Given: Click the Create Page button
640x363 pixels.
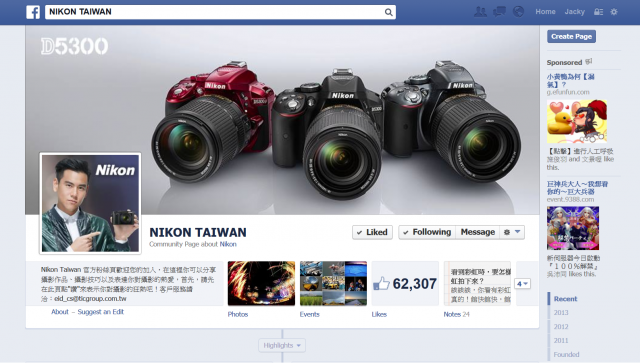Looking at the screenshot, I should coord(571,36).
